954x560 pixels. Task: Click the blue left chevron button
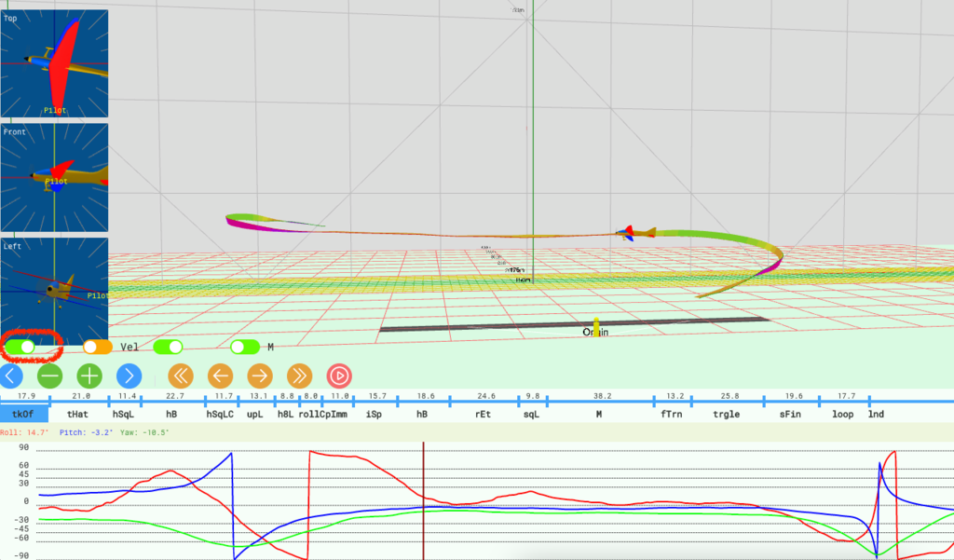pos(10,376)
